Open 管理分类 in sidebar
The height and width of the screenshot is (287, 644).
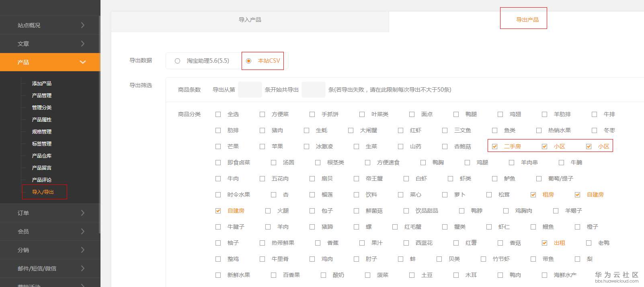coord(42,107)
